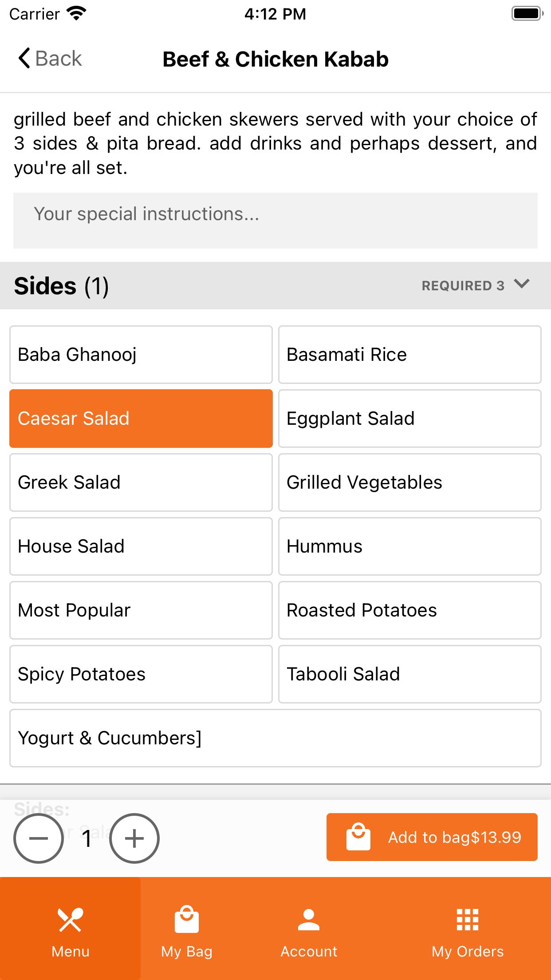This screenshot has width=551, height=980.
Task: Open the My Orders grid icon
Action: coord(468,920)
